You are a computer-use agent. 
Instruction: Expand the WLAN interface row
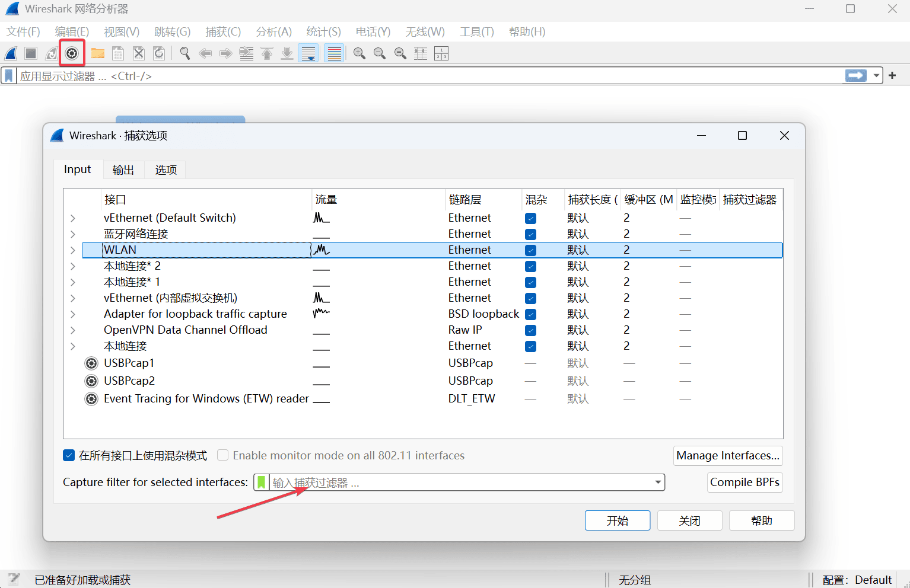click(73, 250)
